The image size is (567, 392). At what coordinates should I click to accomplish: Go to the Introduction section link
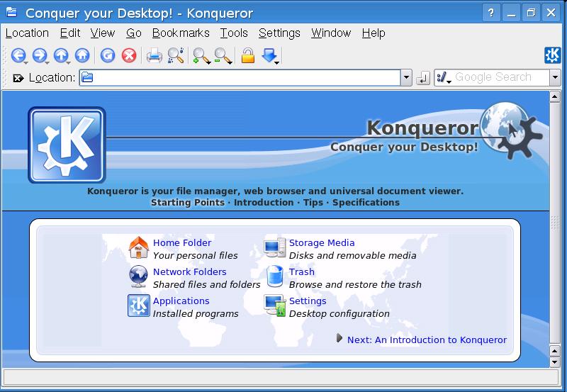264,203
